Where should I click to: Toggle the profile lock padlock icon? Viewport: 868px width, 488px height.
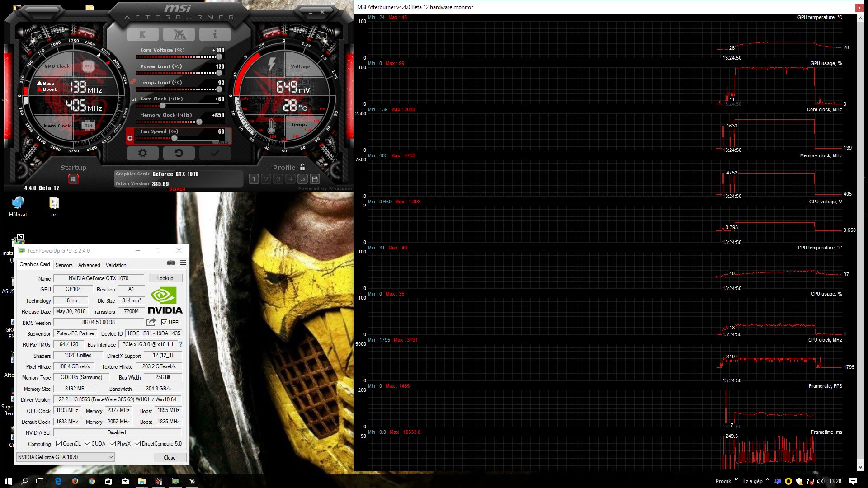[x=302, y=167]
